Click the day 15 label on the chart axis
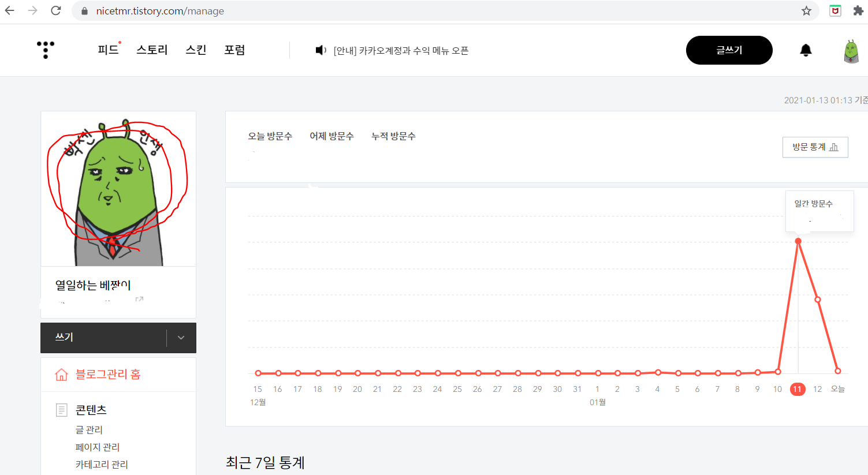The height and width of the screenshot is (475, 868). (258, 389)
